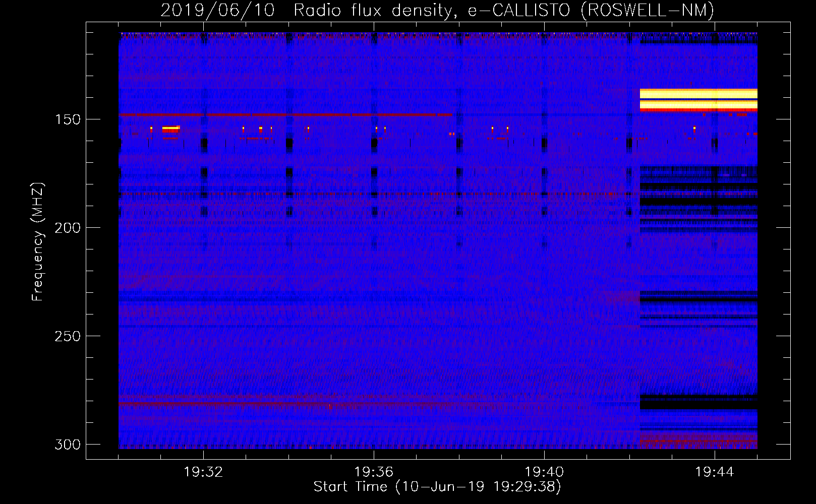Click the plot title 'Radio flux density, e-CALLISTO (ROSWELL-NM)'
Screen dimensions: 816x504
pyautogui.click(x=504, y=10)
